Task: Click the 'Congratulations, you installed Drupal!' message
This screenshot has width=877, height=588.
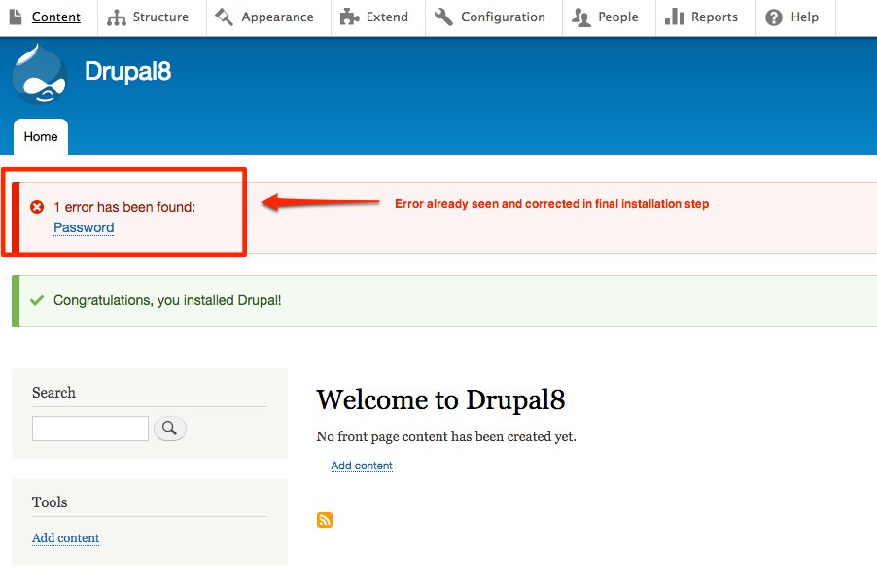Action: click(167, 300)
